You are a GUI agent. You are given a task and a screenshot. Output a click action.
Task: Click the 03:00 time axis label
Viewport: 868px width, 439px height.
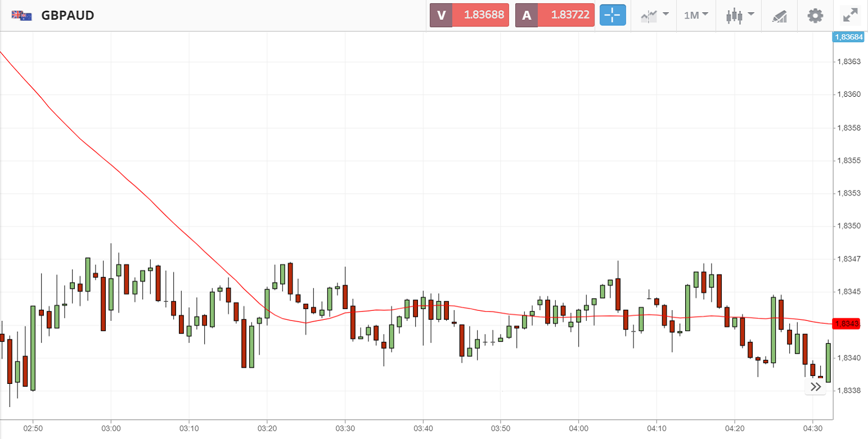111,427
